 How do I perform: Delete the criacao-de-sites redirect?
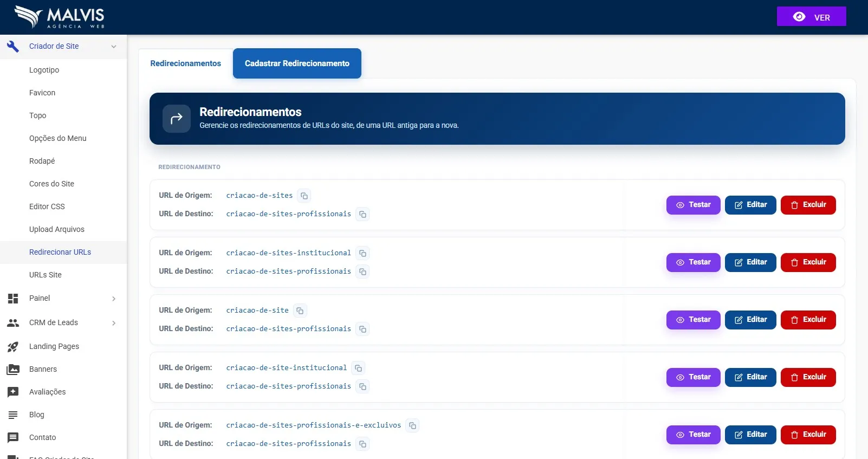[808, 205]
